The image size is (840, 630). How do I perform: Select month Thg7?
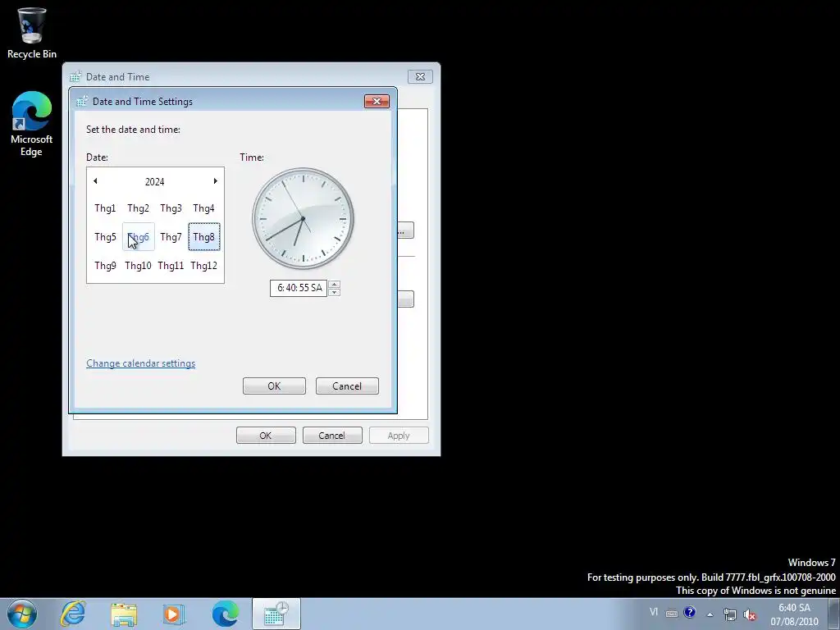coord(171,237)
